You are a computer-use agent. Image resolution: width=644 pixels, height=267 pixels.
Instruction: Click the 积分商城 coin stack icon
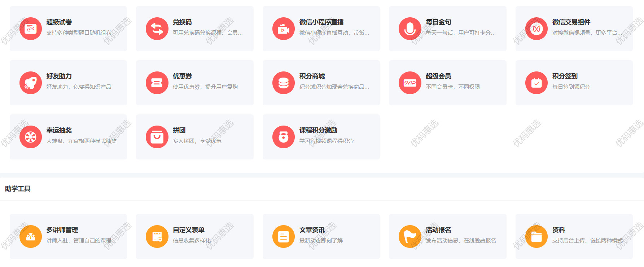(x=284, y=83)
